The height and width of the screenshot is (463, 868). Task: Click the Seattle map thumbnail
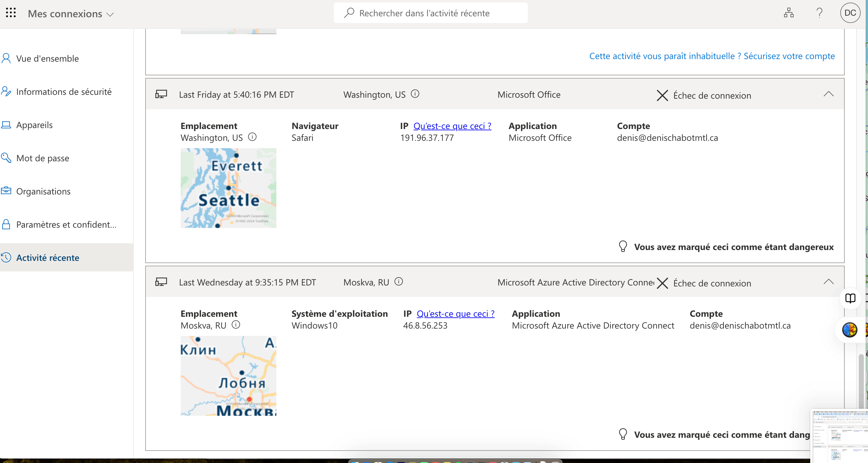click(228, 188)
